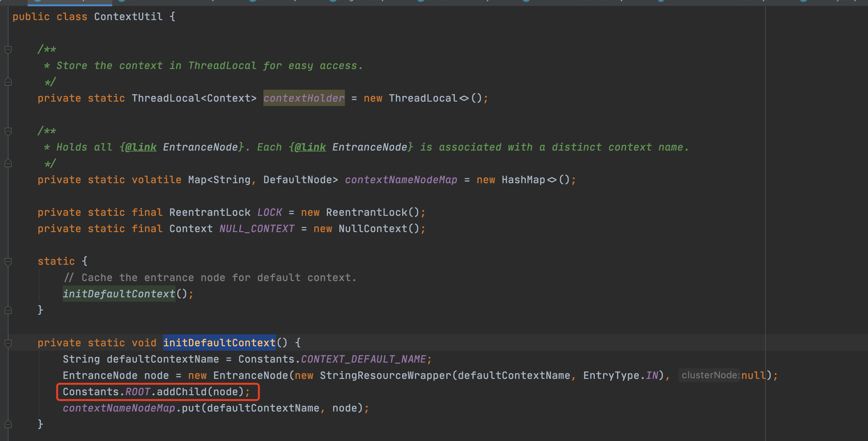The width and height of the screenshot is (868, 441).
Task: Click the fold-end marker after the static block
Action: (x=8, y=310)
